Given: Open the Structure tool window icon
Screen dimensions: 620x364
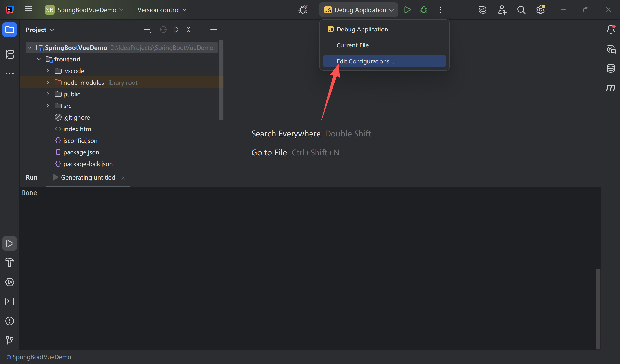Looking at the screenshot, I should 10,54.
